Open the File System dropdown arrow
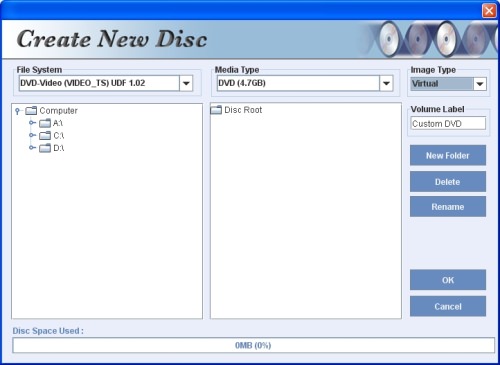Viewport: 500px width, 365px height. click(186, 83)
